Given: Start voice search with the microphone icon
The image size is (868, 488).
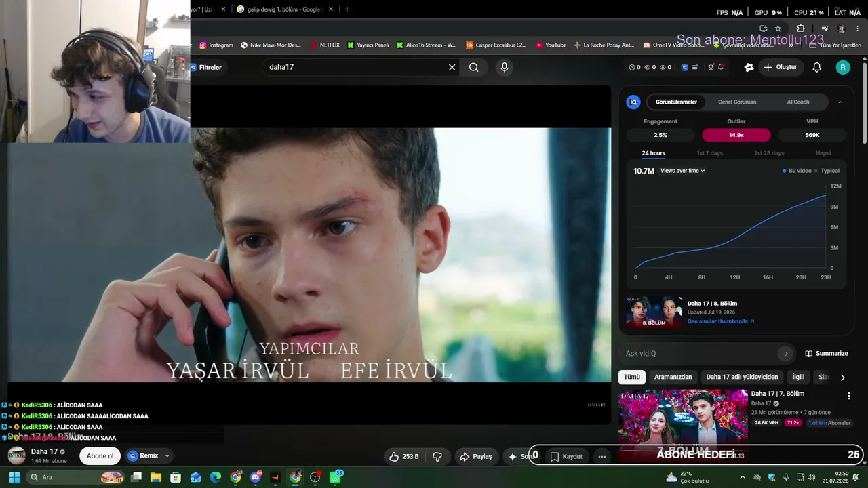Looking at the screenshot, I should 504,67.
